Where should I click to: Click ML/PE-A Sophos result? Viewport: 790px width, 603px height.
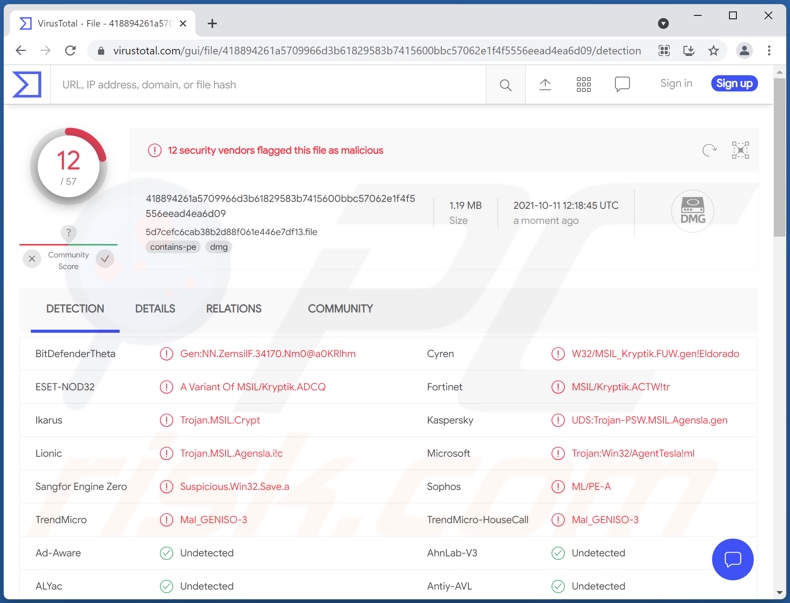[591, 487]
